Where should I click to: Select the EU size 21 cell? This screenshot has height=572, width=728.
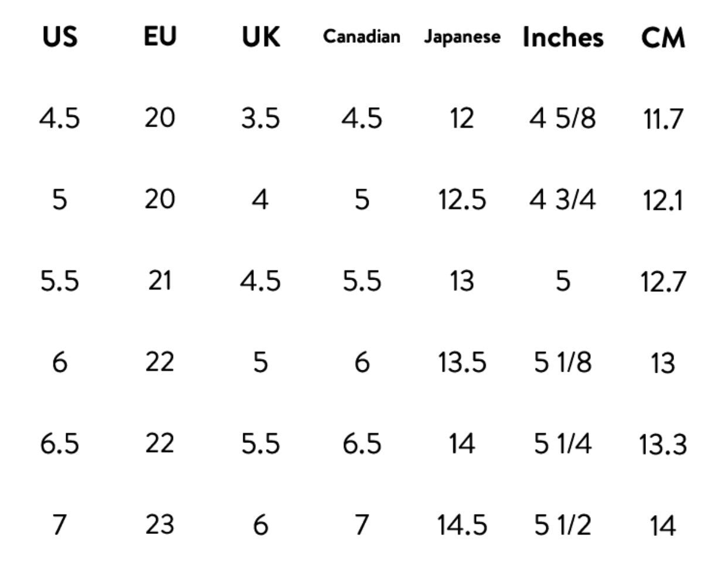160,281
